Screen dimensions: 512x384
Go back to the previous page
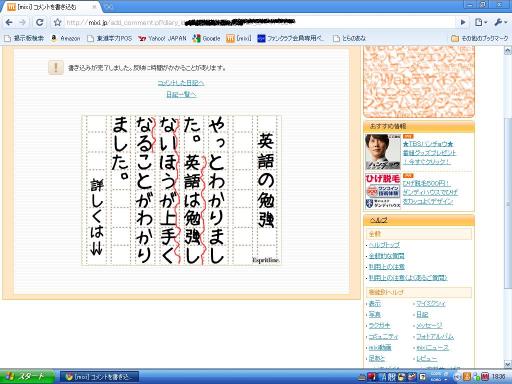[x=9, y=22]
